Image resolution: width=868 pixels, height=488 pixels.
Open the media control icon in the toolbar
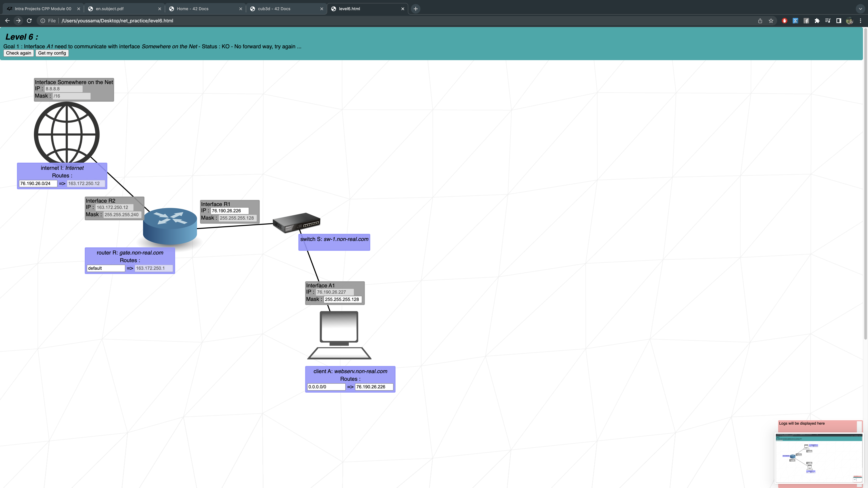[x=827, y=21]
